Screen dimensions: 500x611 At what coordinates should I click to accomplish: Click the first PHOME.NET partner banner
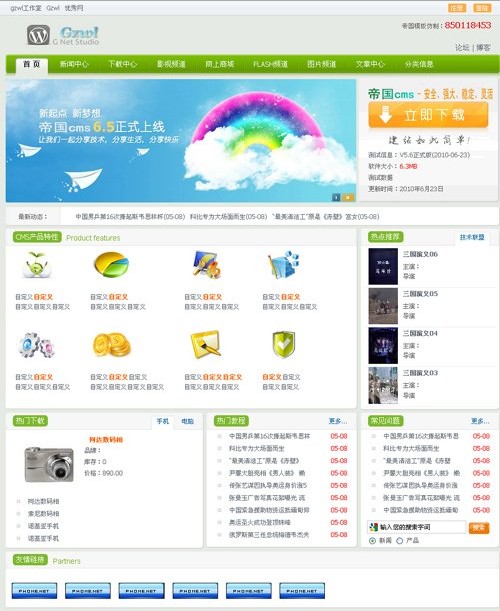click(34, 591)
